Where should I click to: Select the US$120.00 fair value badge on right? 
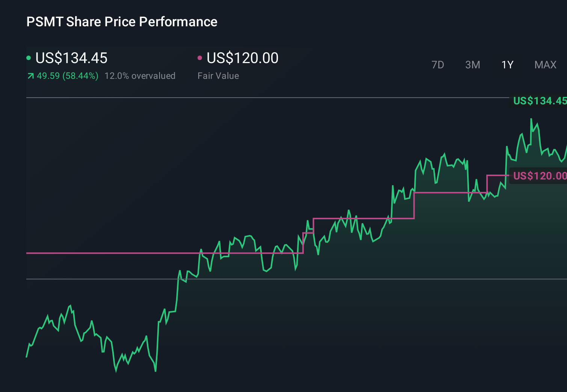pos(539,176)
